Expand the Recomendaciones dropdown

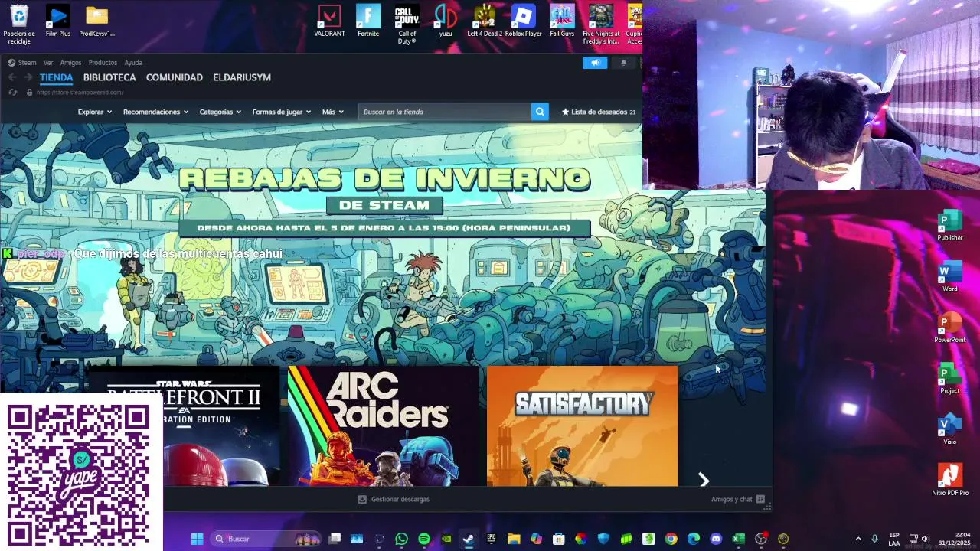click(155, 112)
